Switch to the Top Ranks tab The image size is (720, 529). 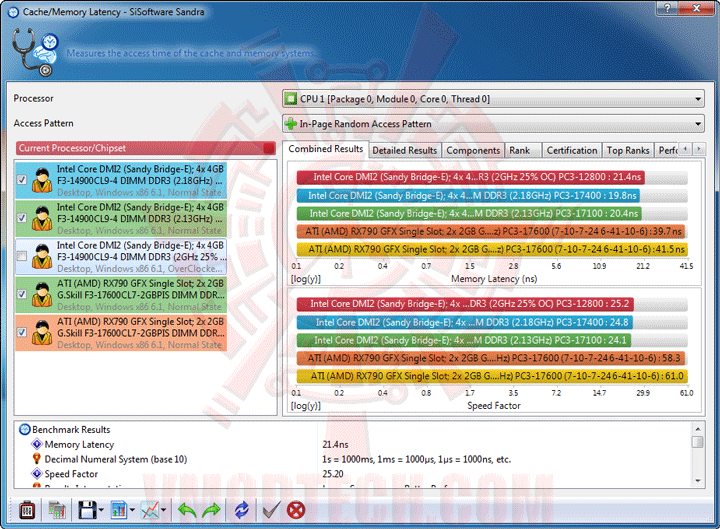pyautogui.click(x=628, y=150)
